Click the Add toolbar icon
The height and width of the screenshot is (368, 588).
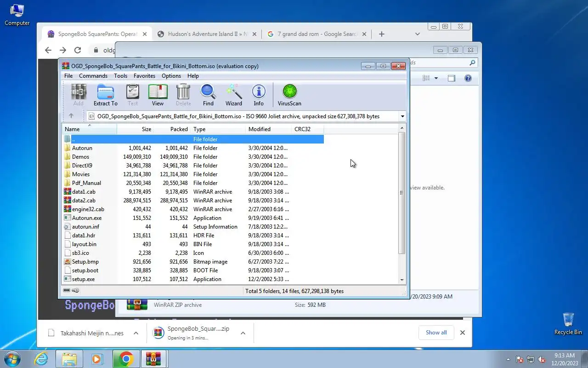tap(79, 95)
